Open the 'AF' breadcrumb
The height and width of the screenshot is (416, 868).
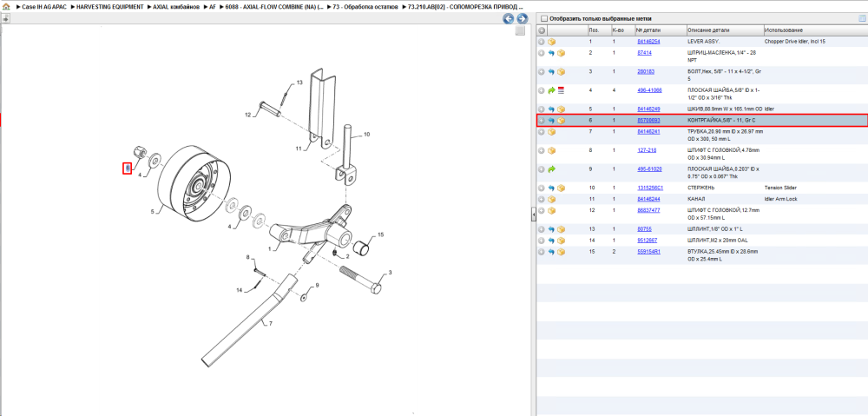coord(212,7)
